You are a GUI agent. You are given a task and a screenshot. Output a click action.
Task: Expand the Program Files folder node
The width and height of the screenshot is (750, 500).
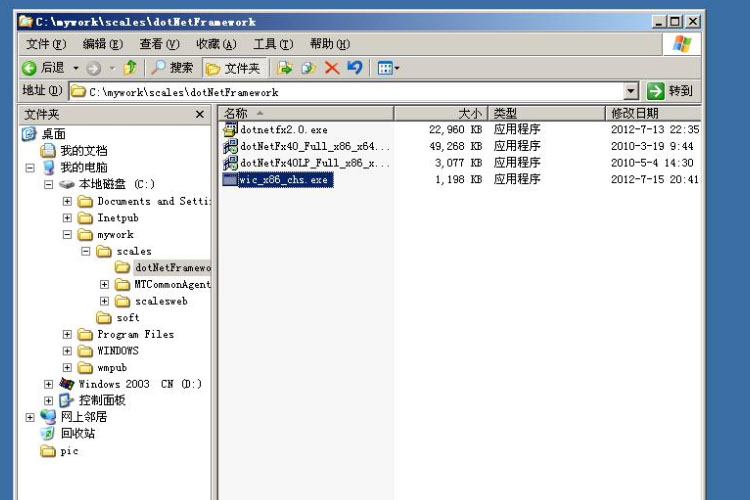coord(67,334)
